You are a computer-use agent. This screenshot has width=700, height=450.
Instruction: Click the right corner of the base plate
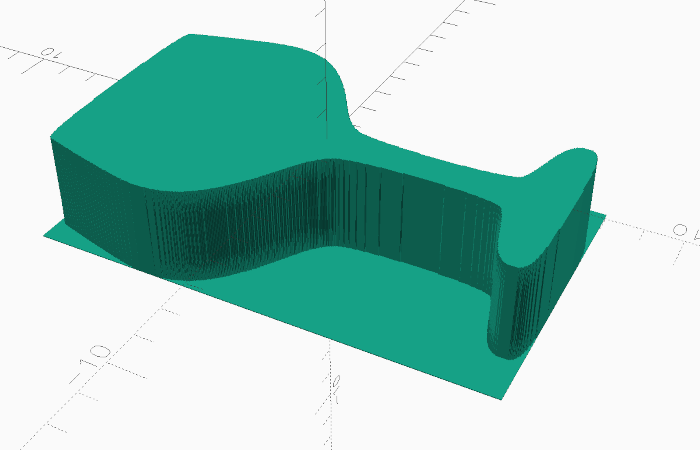pyautogui.click(x=605, y=214)
